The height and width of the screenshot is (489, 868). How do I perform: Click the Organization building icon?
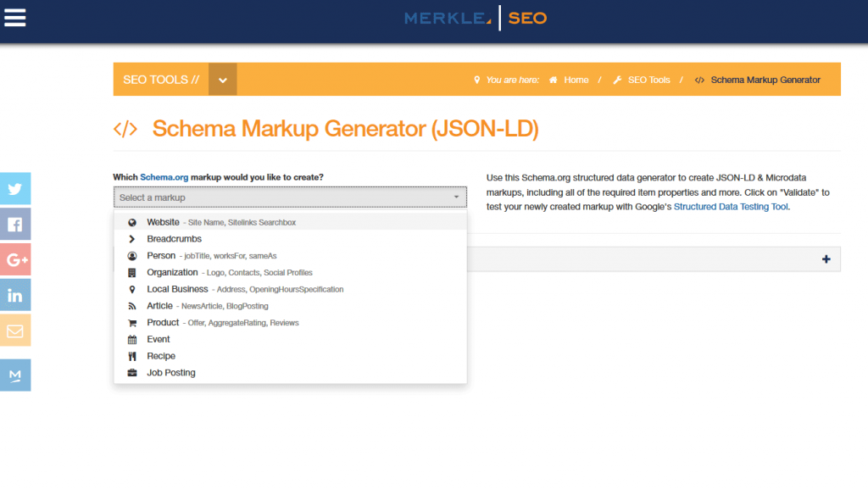131,273
